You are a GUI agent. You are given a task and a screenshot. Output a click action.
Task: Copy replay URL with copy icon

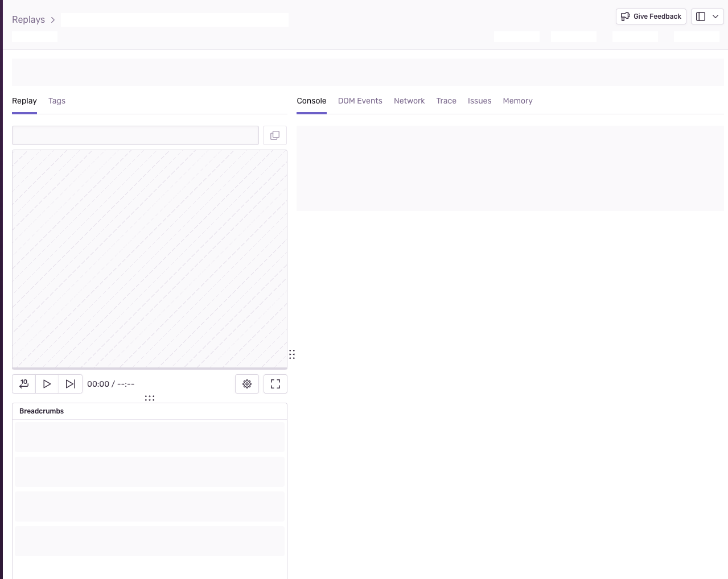tap(275, 135)
